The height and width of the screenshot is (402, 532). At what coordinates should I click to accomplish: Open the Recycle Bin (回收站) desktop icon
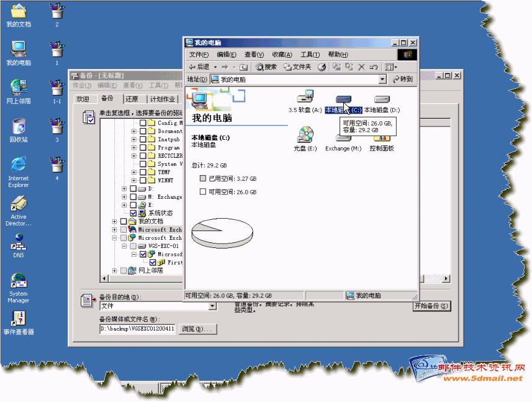19,126
